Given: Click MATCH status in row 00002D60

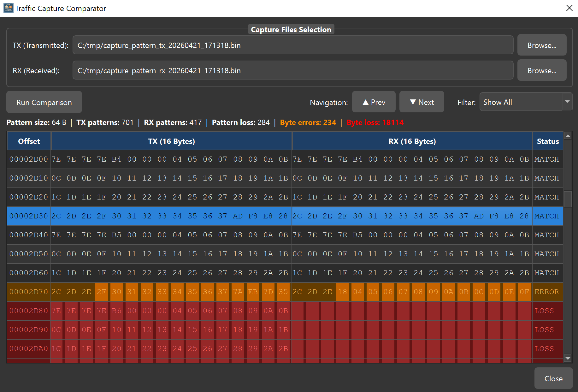Looking at the screenshot, I should click(x=548, y=273).
